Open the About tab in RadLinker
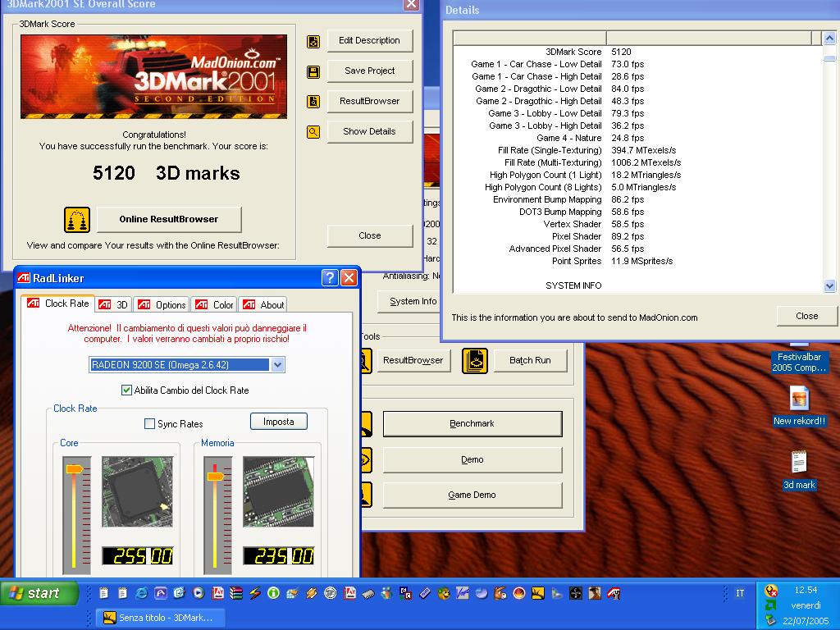The height and width of the screenshot is (630, 840). 263,305
